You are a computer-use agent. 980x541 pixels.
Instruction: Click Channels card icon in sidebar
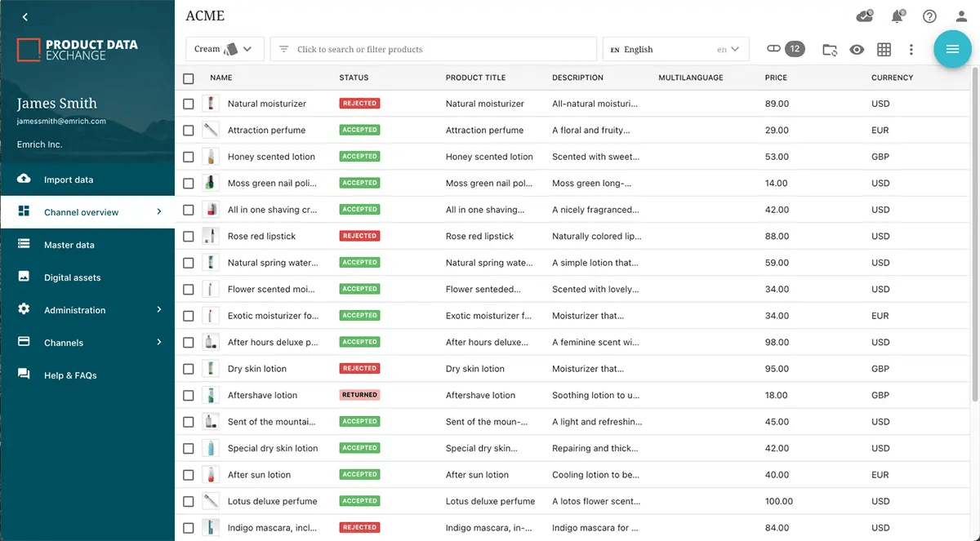[x=24, y=342]
